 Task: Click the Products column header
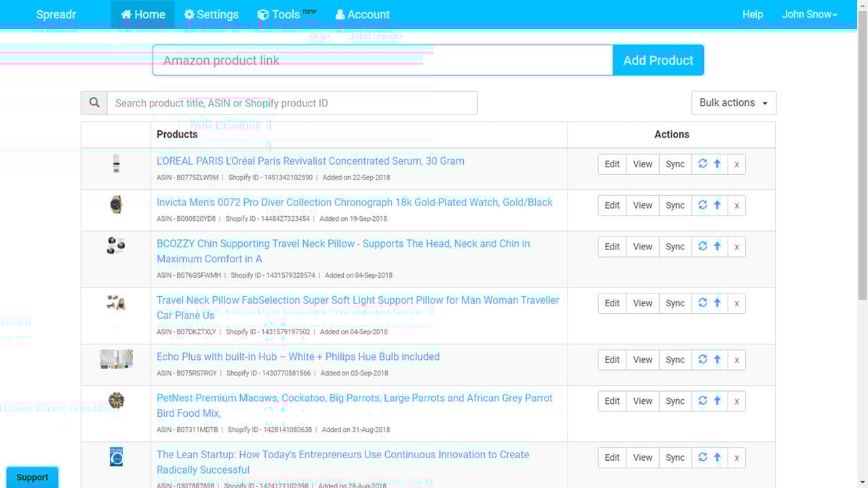point(177,134)
